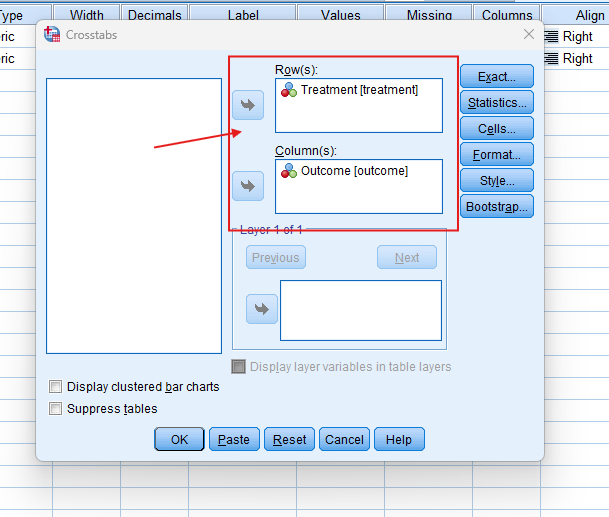Click the arrow button next to Column(s) list

pyautogui.click(x=248, y=186)
